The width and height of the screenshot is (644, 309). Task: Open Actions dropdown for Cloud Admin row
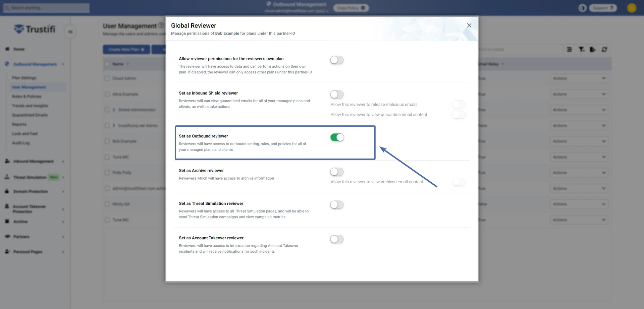coord(579,78)
